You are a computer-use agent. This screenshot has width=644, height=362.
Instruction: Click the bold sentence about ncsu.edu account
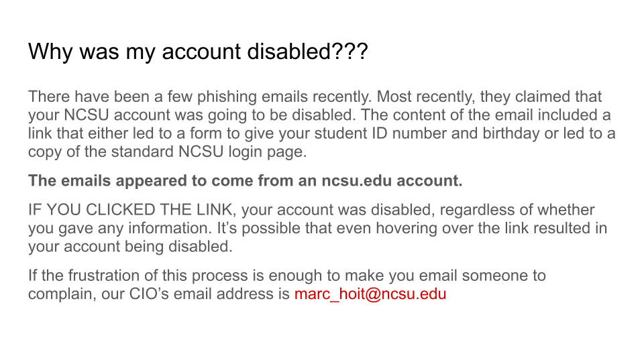[246, 180]
